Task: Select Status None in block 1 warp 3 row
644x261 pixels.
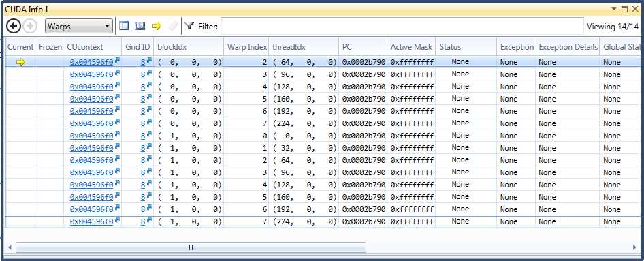Action: coord(460,172)
